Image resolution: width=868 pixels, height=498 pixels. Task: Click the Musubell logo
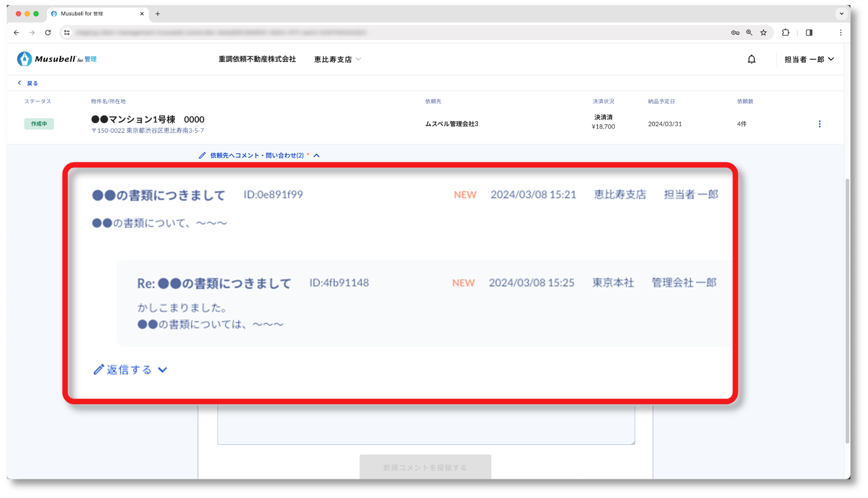pyautogui.click(x=57, y=59)
